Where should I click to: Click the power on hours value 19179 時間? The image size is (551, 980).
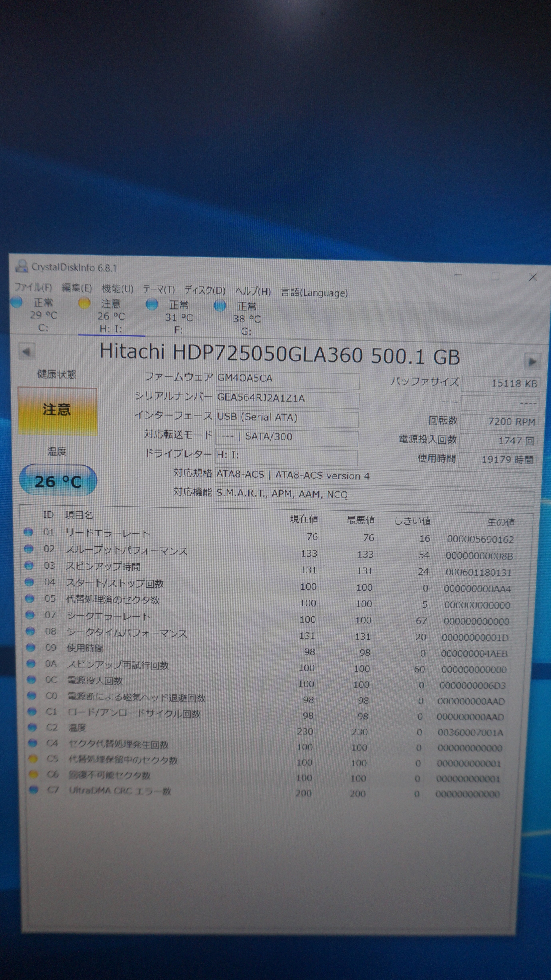(498, 460)
